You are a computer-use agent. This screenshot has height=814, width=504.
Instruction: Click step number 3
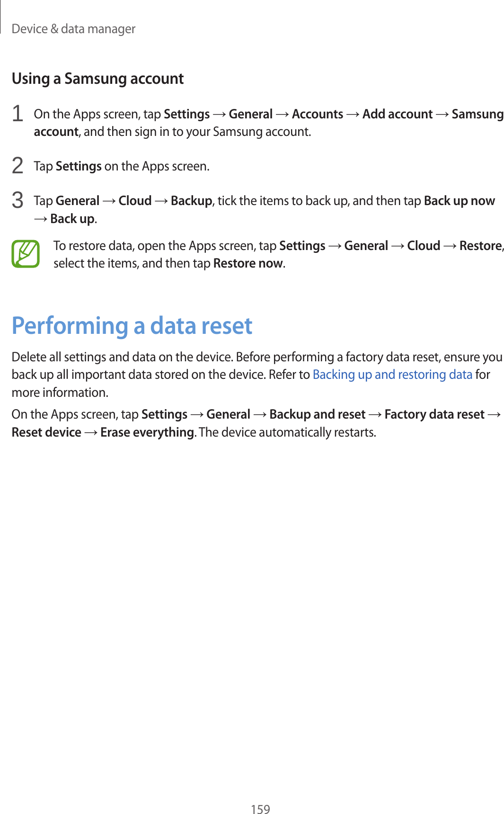click(18, 200)
